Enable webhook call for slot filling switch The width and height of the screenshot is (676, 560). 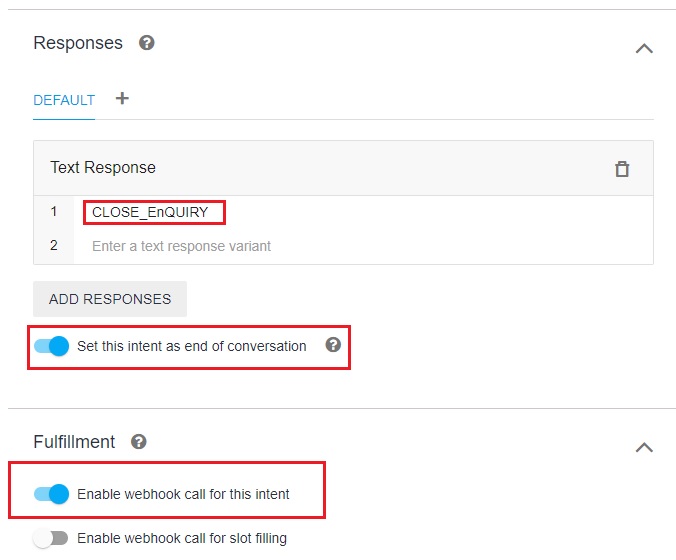[50, 538]
